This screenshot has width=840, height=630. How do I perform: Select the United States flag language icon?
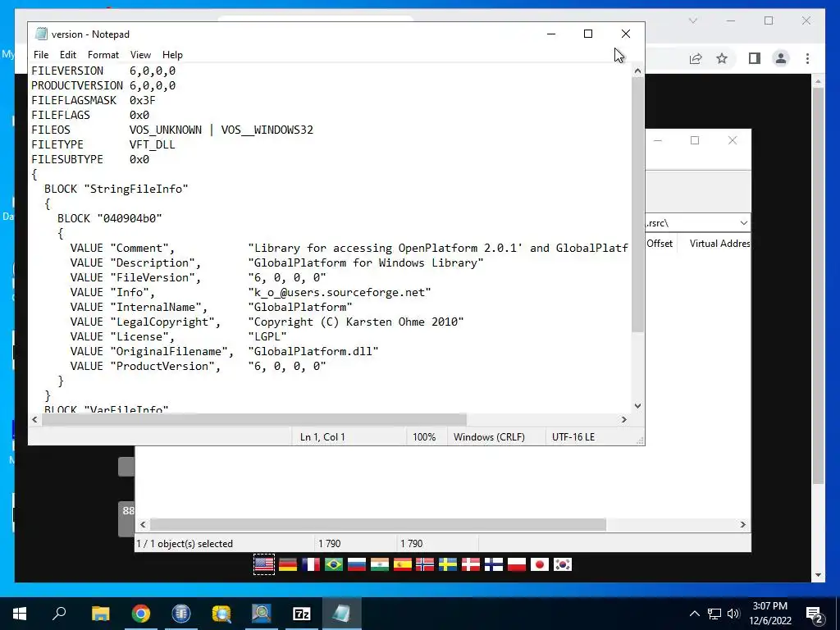tap(264, 564)
